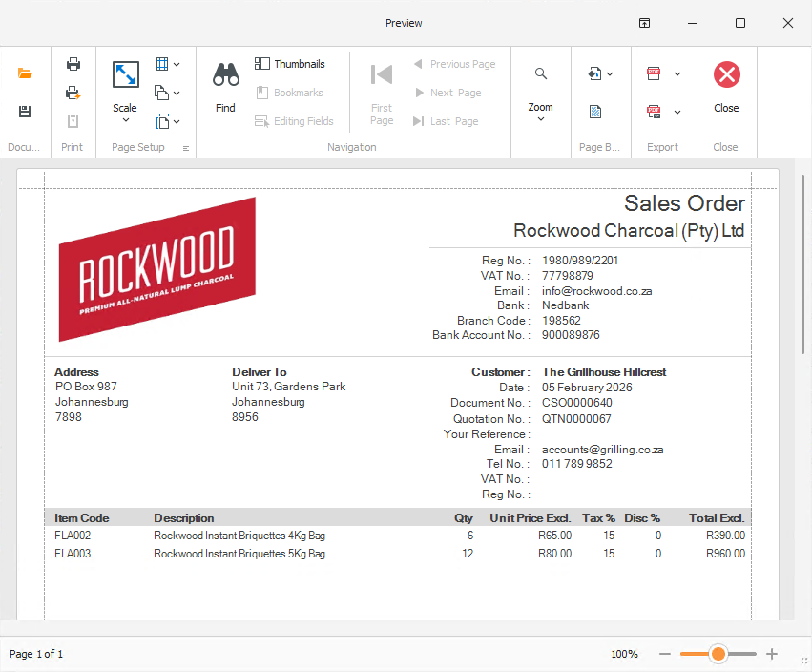Click the Send as PDF email icon
The width and height of the screenshot is (812, 672).
(654, 112)
